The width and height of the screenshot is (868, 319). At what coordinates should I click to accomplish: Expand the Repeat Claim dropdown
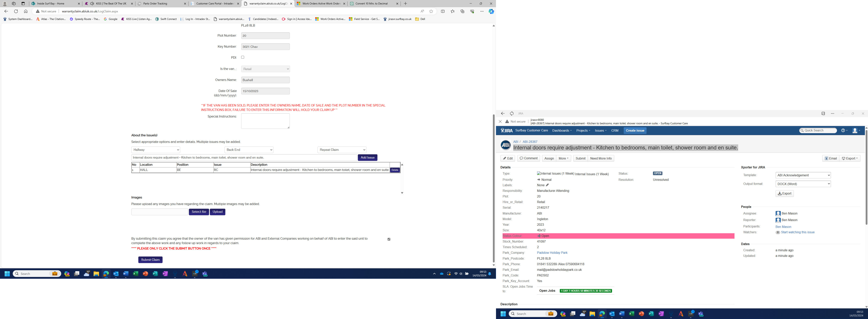(x=342, y=150)
